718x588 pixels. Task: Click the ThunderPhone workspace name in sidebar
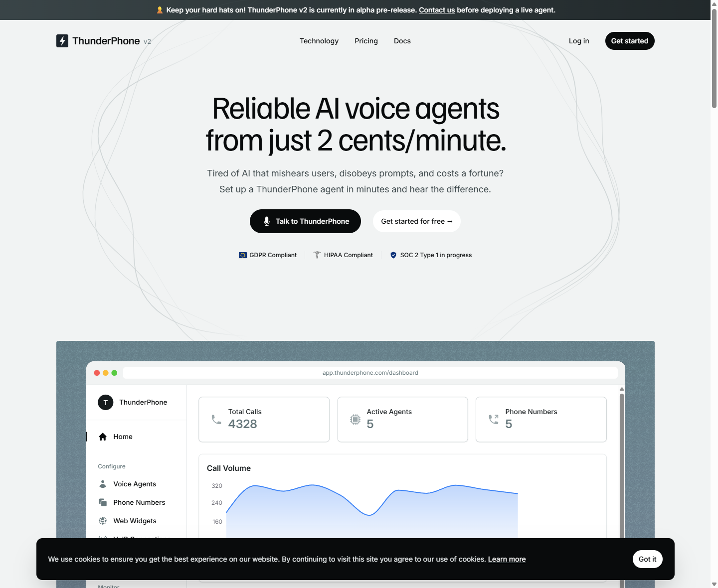tap(143, 402)
